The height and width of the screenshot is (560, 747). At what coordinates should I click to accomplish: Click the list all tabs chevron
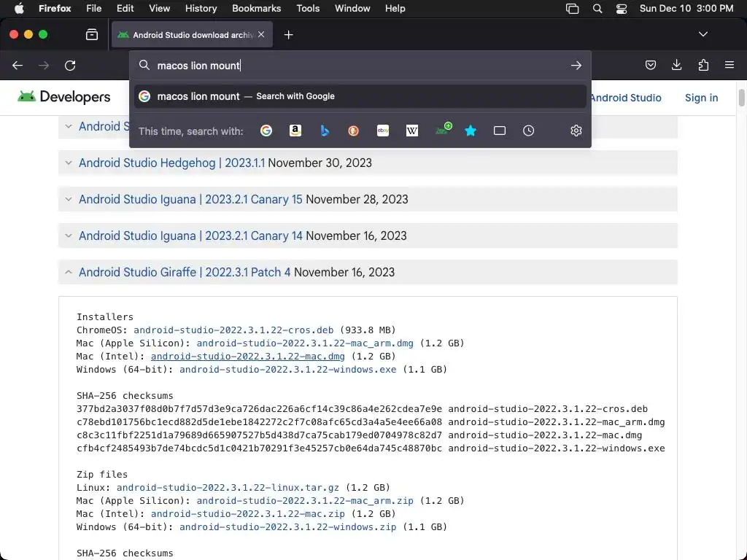click(703, 34)
